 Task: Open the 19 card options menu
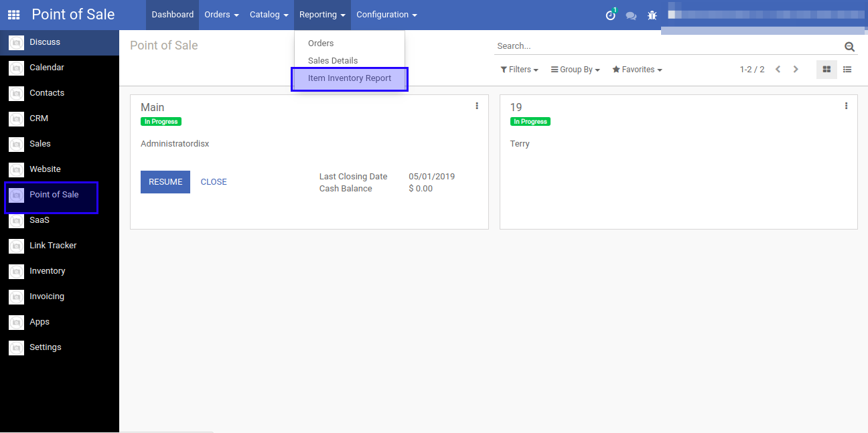tap(846, 106)
